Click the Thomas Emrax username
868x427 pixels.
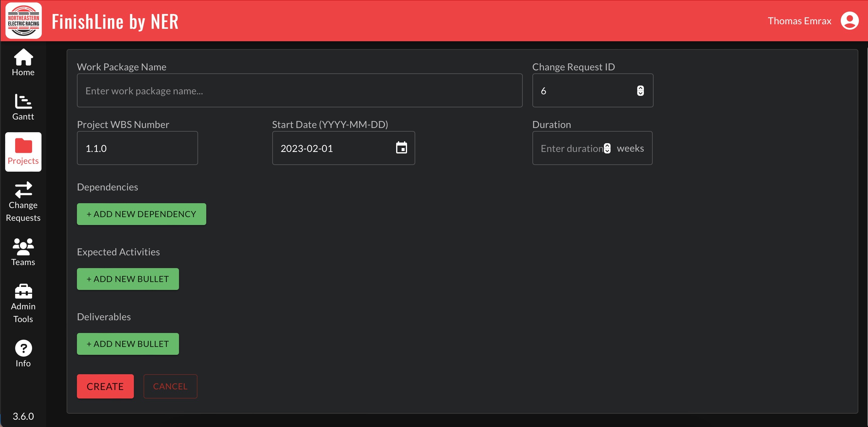click(x=799, y=21)
